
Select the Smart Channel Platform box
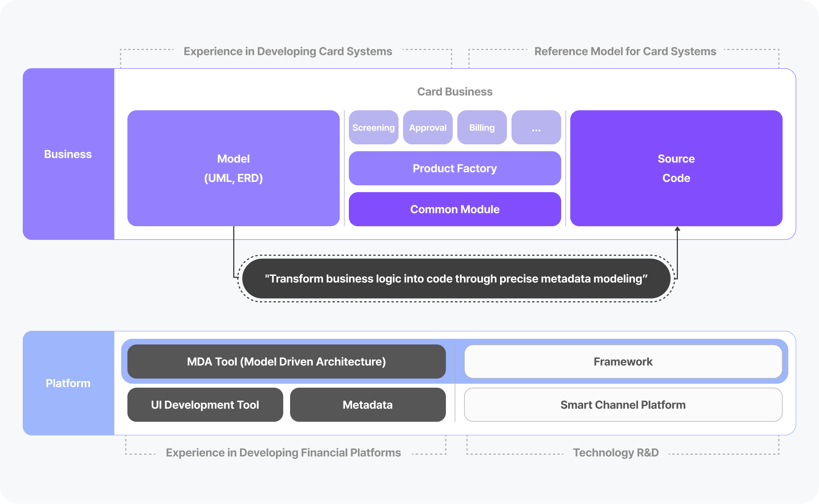(x=623, y=405)
